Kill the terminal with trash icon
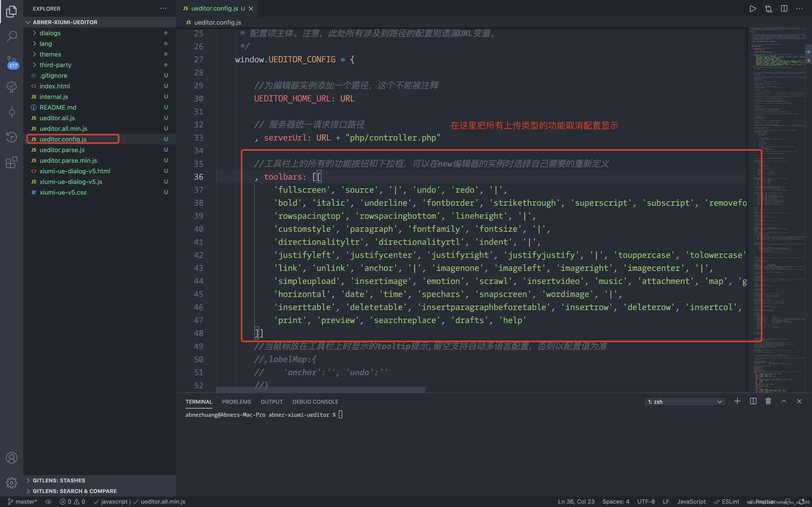This screenshot has width=812, height=507. [x=768, y=401]
